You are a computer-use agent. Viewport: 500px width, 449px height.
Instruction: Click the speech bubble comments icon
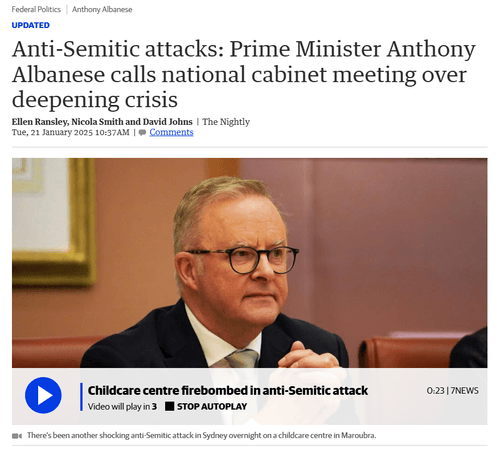point(142,133)
